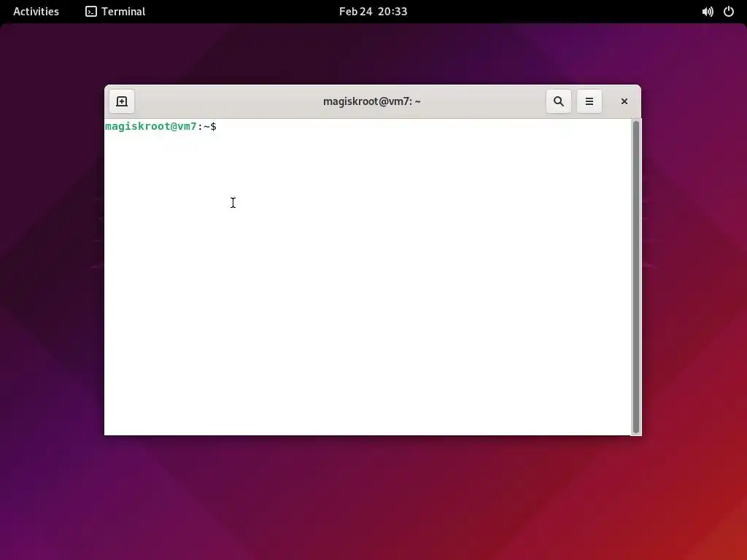Open the terminal search tool
747x560 pixels.
tap(558, 101)
